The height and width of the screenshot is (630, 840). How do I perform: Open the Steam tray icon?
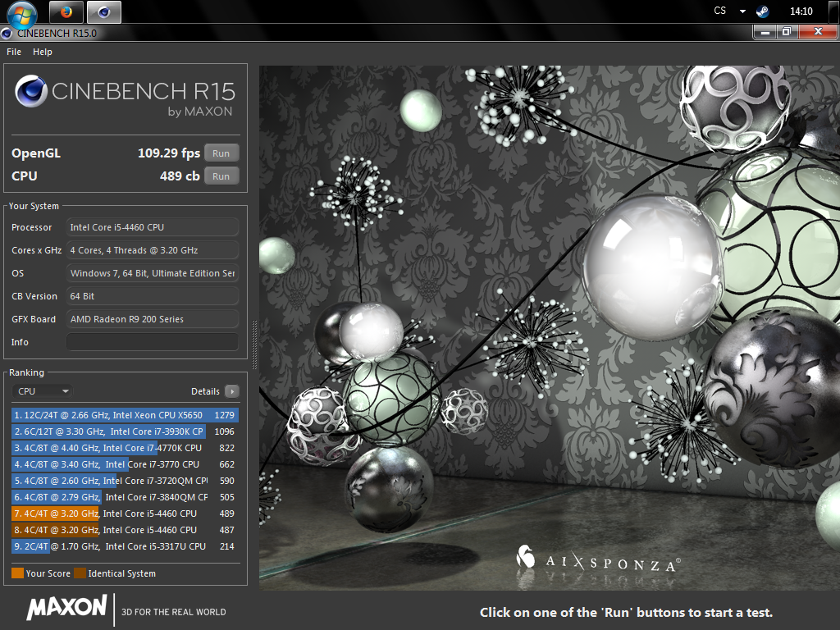(762, 11)
